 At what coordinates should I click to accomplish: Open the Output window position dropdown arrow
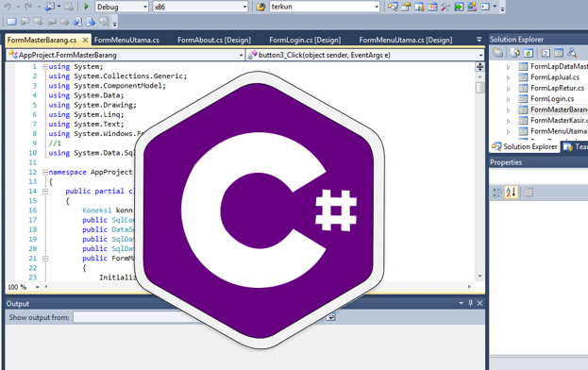coord(462,303)
